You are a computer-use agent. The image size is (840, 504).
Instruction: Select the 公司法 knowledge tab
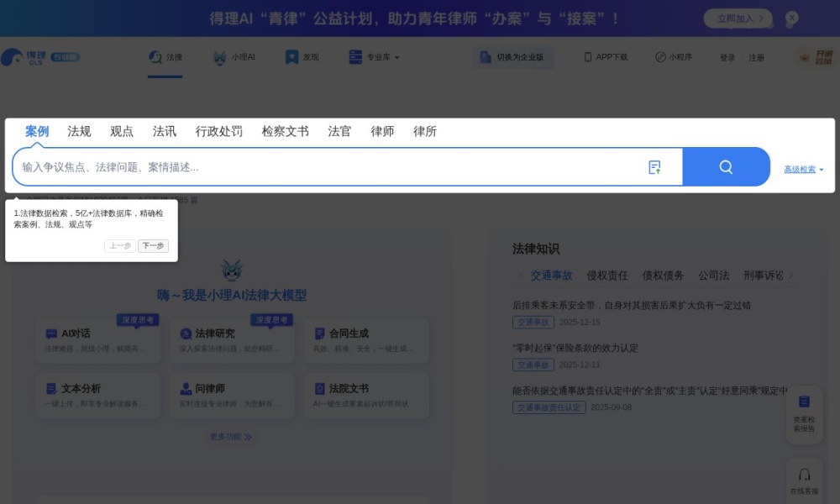tap(715, 275)
